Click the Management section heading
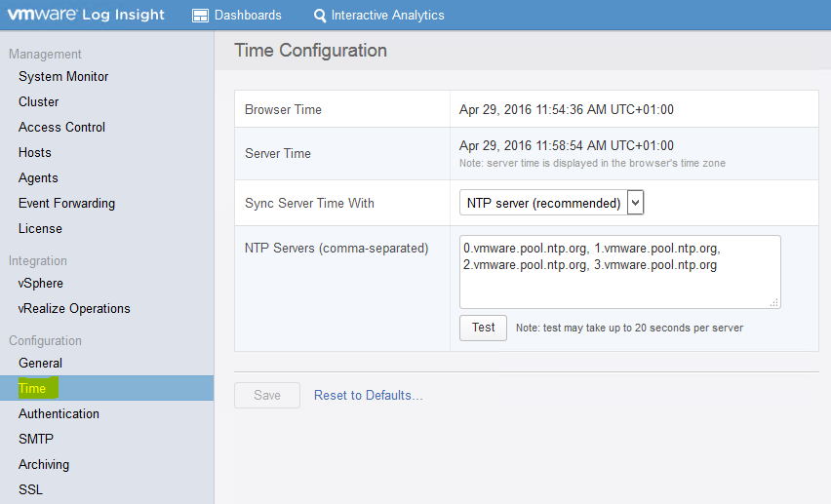831x504 pixels. [x=45, y=54]
